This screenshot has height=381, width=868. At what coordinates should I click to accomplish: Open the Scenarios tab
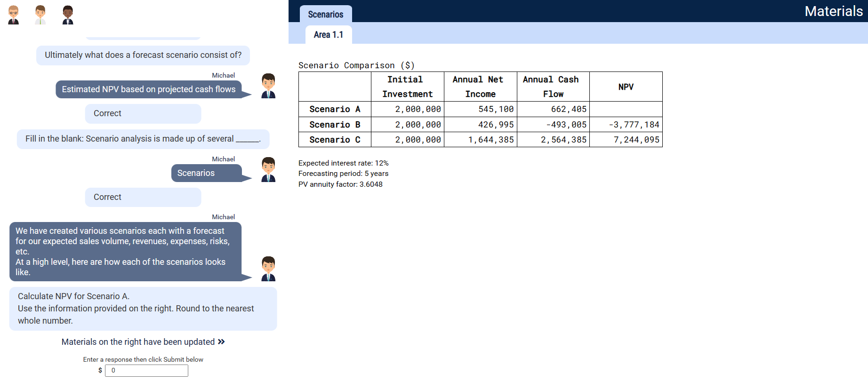pyautogui.click(x=326, y=14)
